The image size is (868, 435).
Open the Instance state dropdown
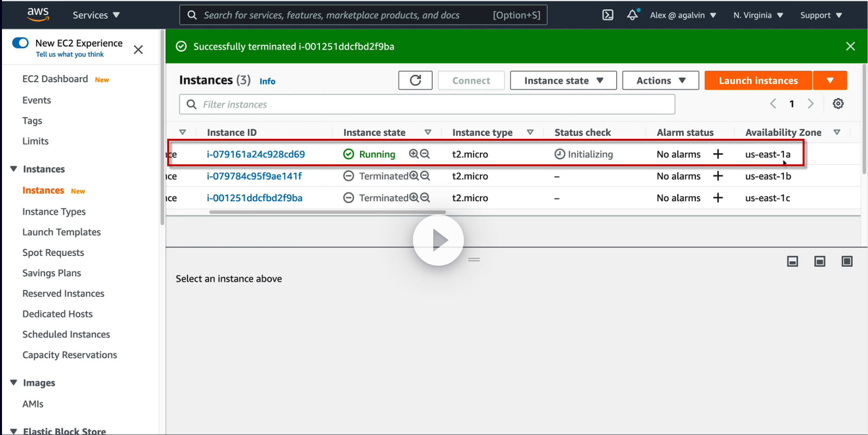point(564,80)
